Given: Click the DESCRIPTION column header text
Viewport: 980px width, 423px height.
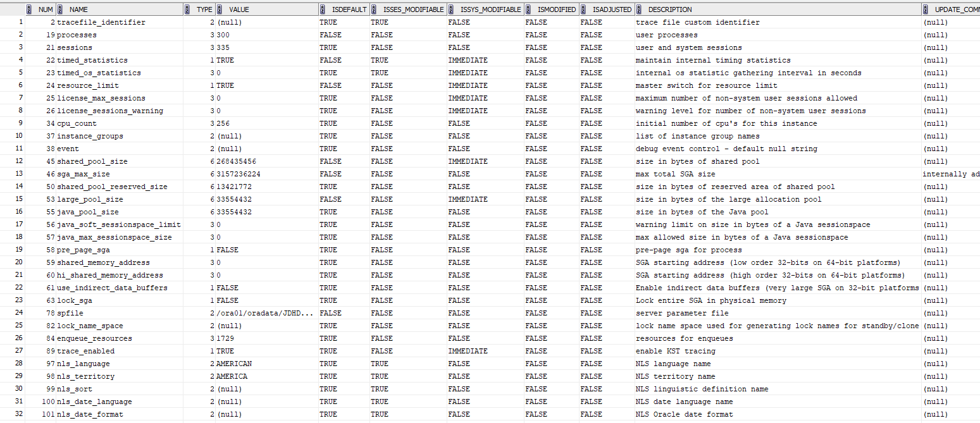Looking at the screenshot, I should 670,9.
